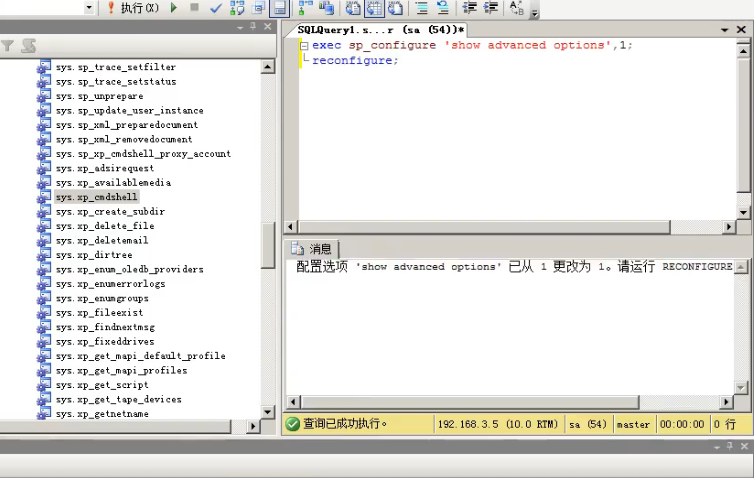
Task: Click the reconfigure line in the query editor
Action: pos(355,60)
